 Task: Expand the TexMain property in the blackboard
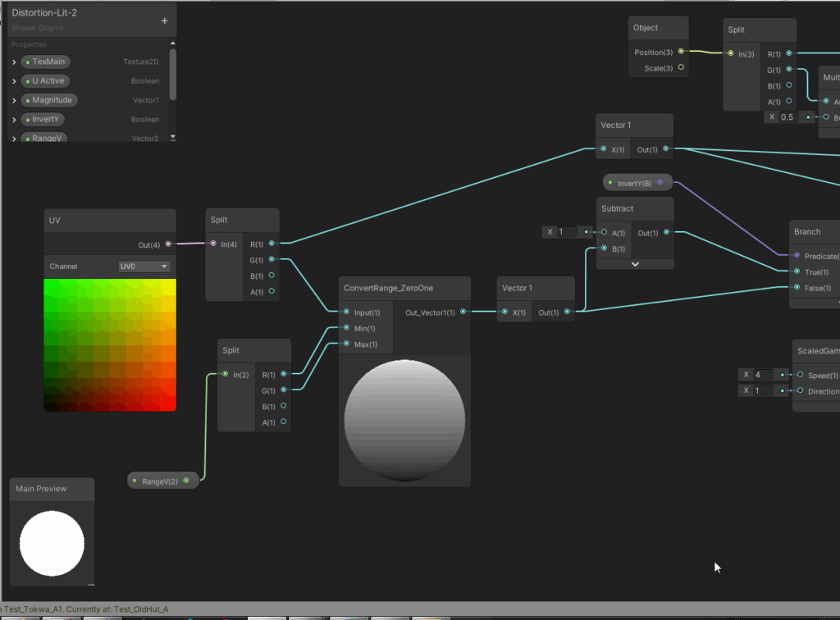tap(14, 62)
